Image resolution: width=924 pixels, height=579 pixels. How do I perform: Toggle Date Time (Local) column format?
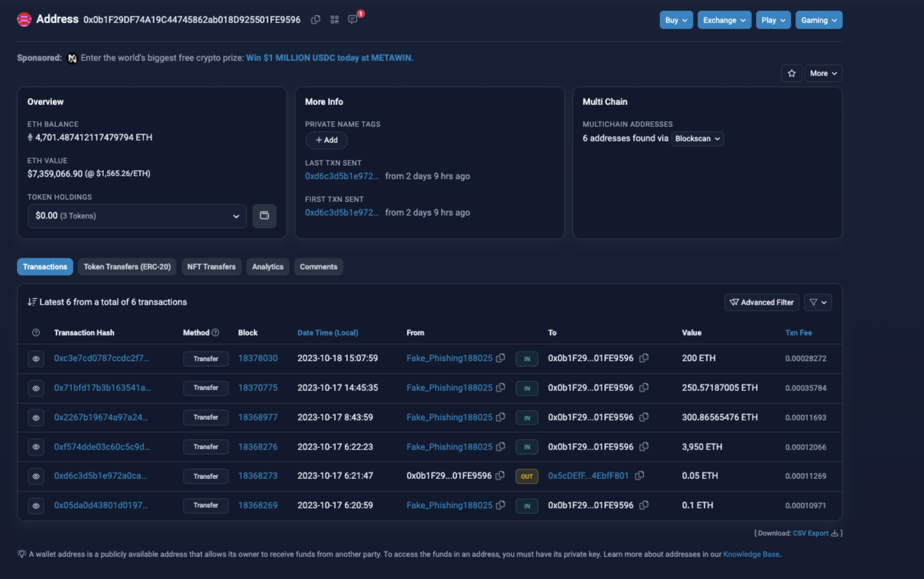tap(328, 332)
